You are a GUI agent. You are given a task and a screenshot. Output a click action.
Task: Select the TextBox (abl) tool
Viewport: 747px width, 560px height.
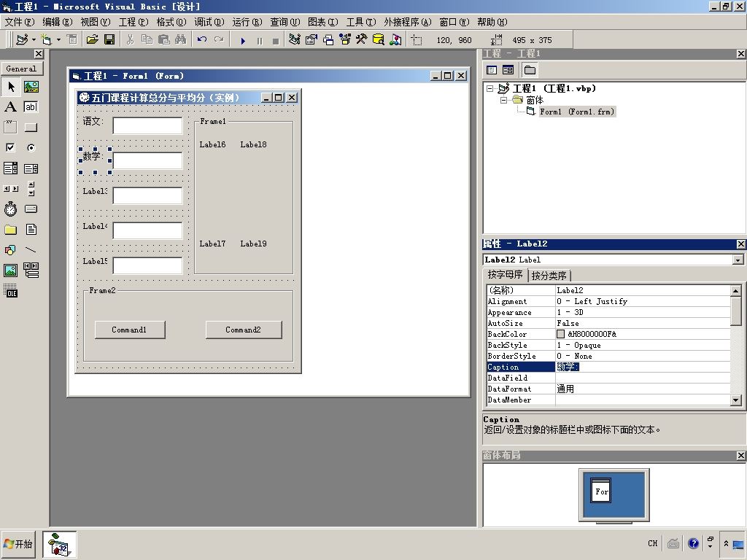coord(31,106)
